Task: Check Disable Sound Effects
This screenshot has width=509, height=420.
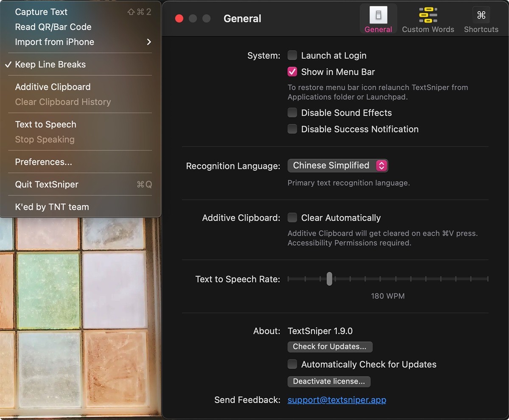Action: pos(292,112)
